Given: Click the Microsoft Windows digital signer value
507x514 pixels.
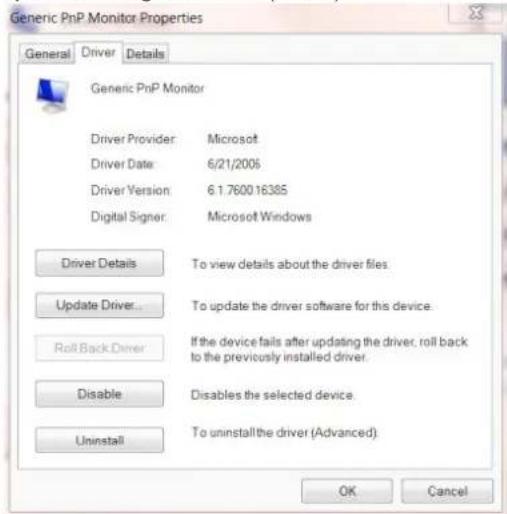Looking at the screenshot, I should pos(259,216).
